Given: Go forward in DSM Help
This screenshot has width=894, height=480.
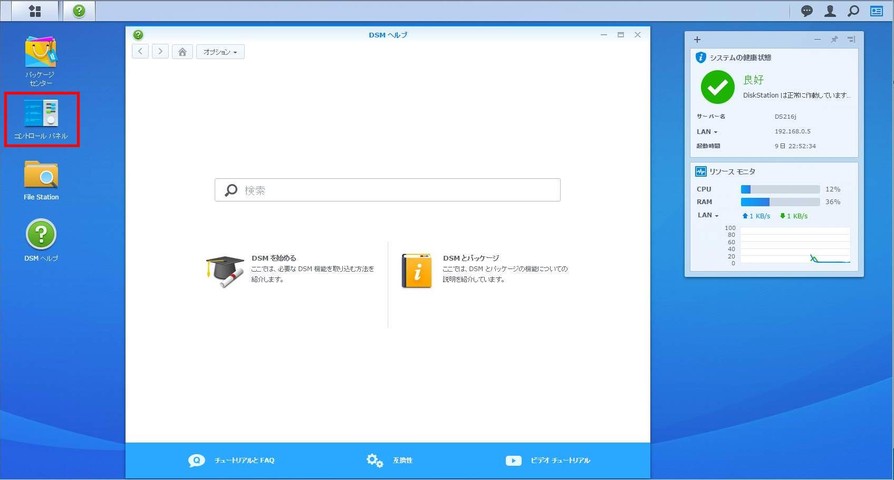Looking at the screenshot, I should [160, 51].
